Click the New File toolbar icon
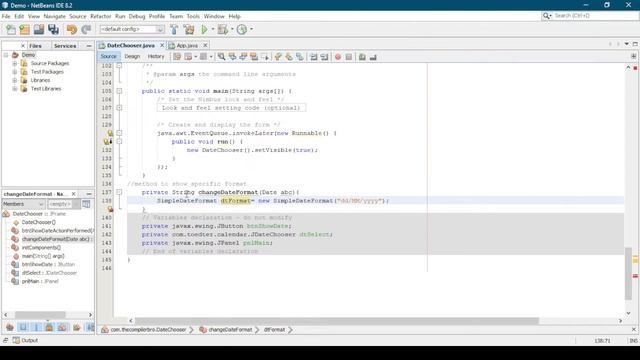Image resolution: width=640 pixels, height=360 pixels. tap(11, 29)
